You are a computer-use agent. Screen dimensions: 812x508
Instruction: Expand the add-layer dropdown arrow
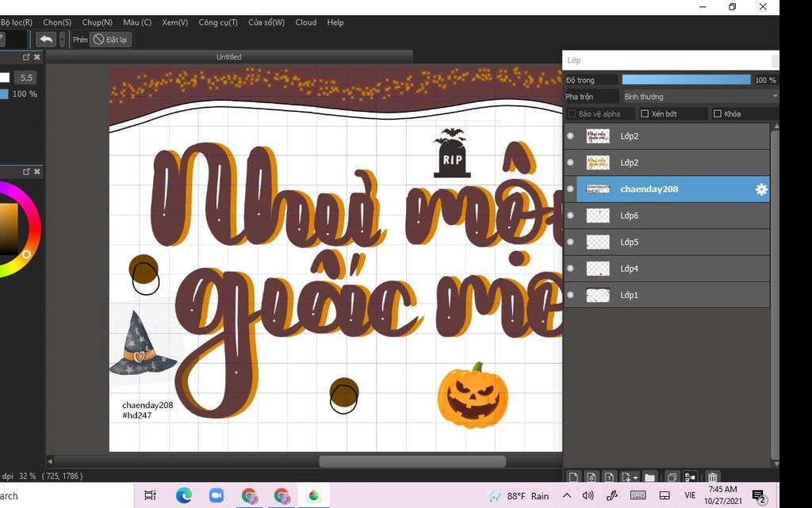[635, 478]
